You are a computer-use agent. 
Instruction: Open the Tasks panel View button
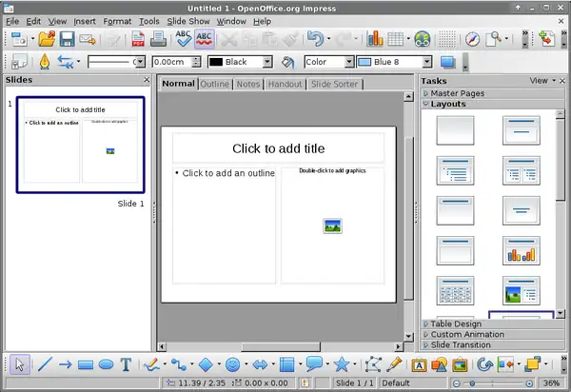coord(541,81)
